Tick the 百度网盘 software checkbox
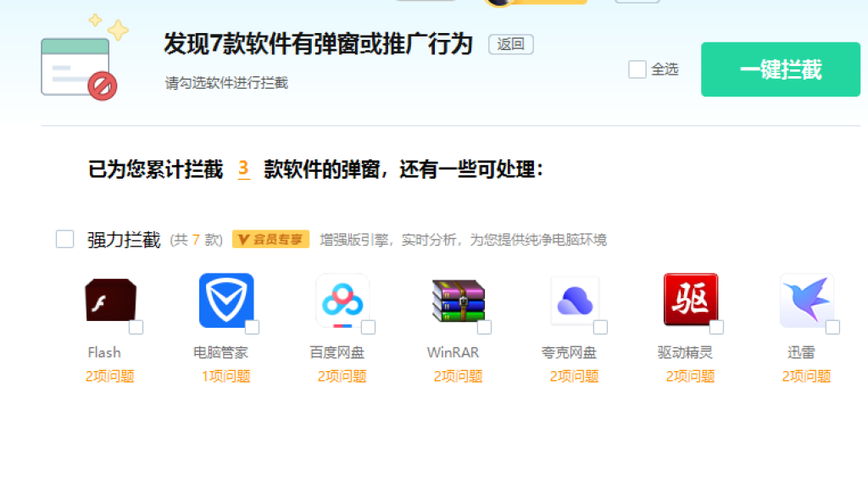868x482 pixels. 368,328
